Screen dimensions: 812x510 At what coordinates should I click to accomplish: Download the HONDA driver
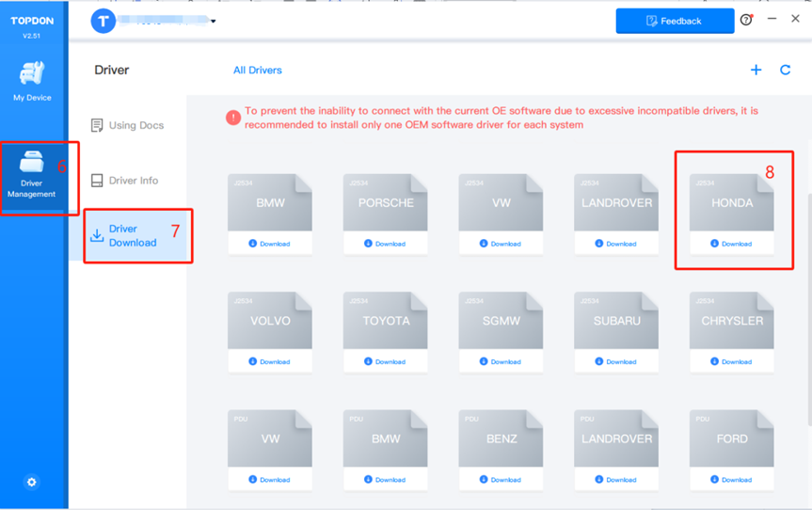[x=732, y=244]
